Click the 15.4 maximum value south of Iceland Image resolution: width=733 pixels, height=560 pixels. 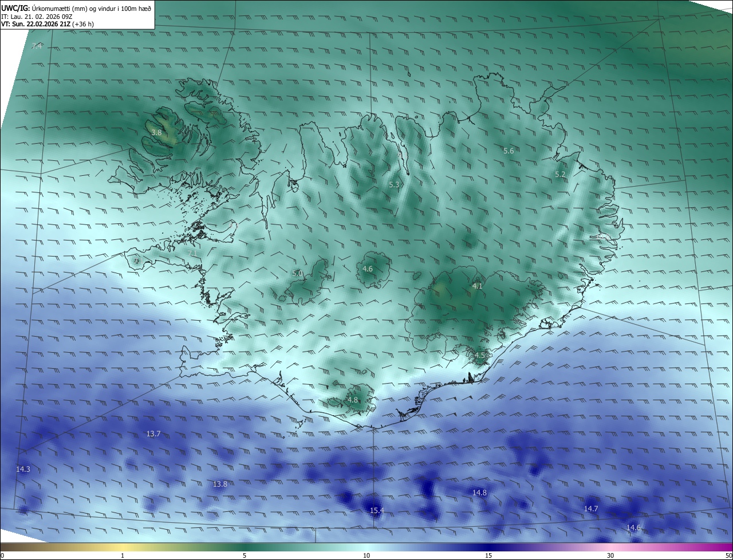[377, 510]
